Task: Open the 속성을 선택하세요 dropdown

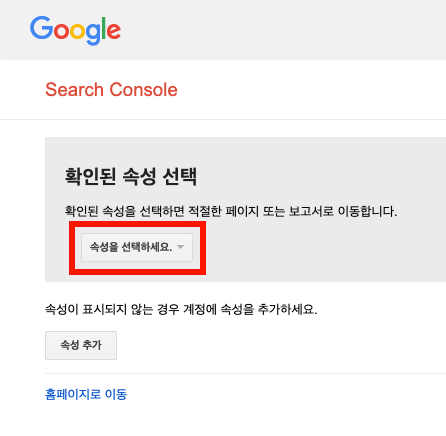Action: pyautogui.click(x=137, y=247)
